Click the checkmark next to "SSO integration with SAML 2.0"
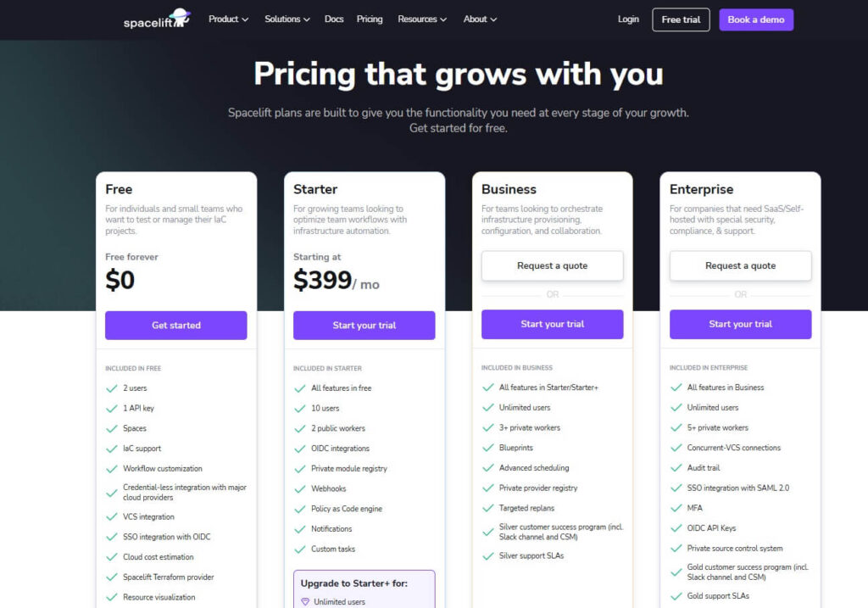The height and width of the screenshot is (608, 868). click(x=676, y=488)
